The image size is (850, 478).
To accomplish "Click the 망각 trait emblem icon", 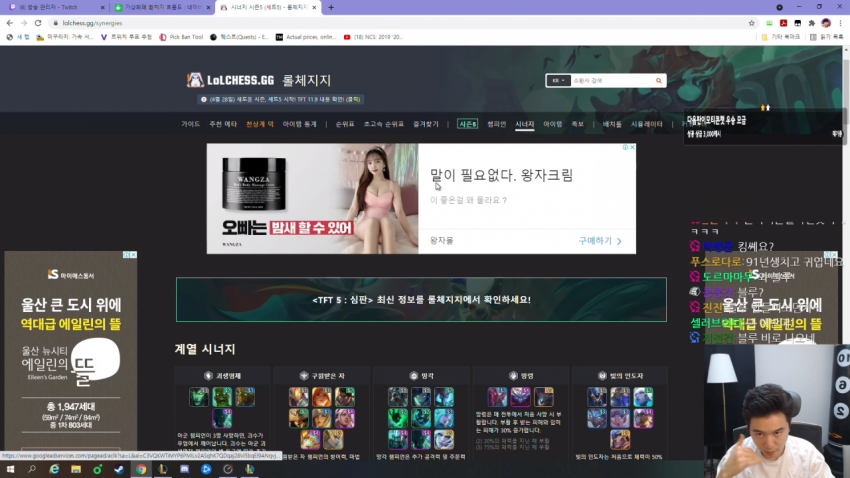I will [414, 376].
